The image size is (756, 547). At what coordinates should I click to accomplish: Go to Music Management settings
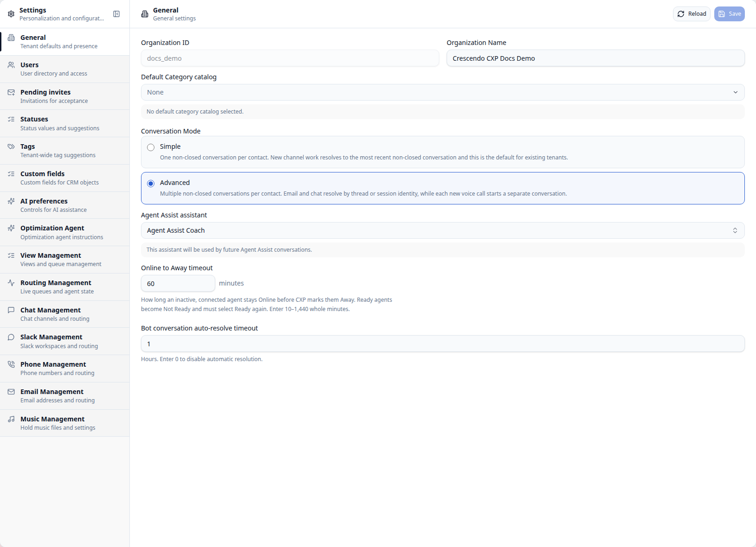coord(64,423)
